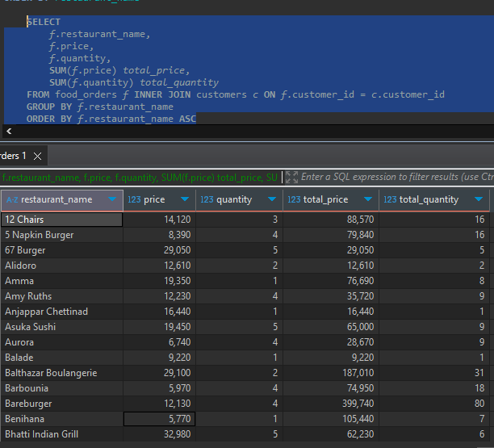Select the 'Asuka Sushi' cell

61,327
